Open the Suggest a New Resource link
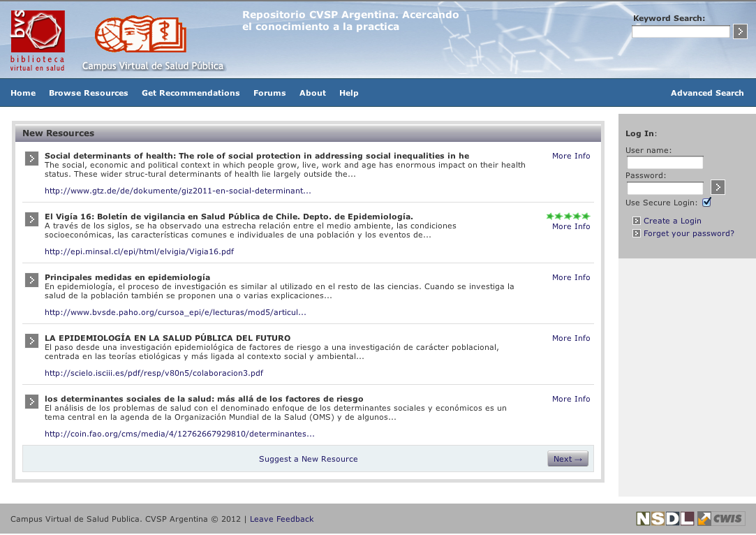The width and height of the screenshot is (756, 535). click(308, 459)
